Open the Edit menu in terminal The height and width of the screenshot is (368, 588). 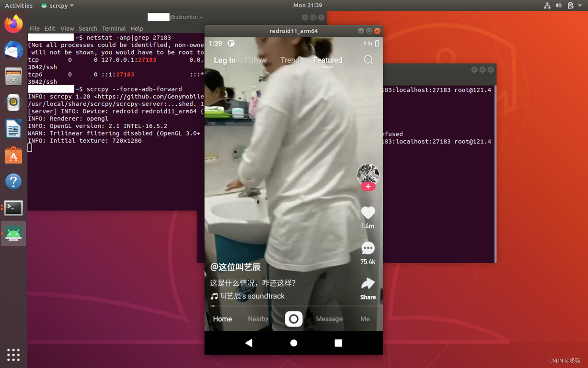[50, 29]
